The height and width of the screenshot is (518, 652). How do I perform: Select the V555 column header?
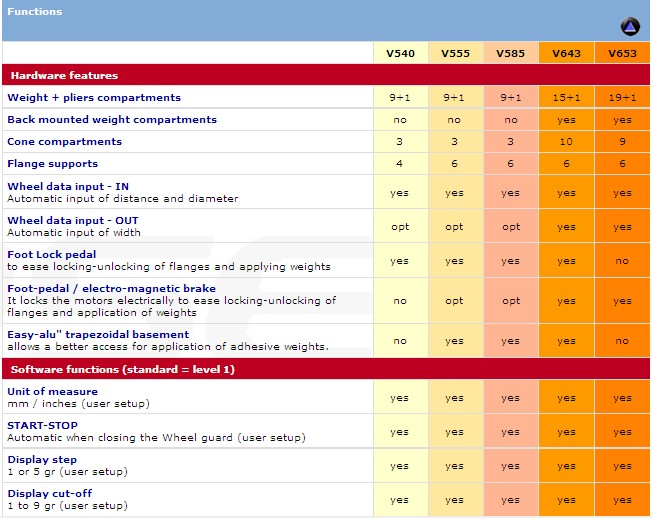(454, 53)
